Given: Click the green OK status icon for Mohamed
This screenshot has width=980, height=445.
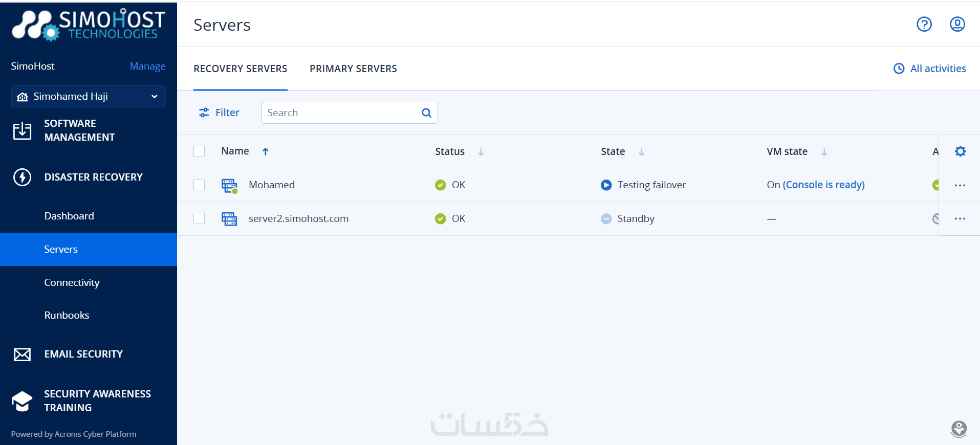Looking at the screenshot, I should 440,185.
